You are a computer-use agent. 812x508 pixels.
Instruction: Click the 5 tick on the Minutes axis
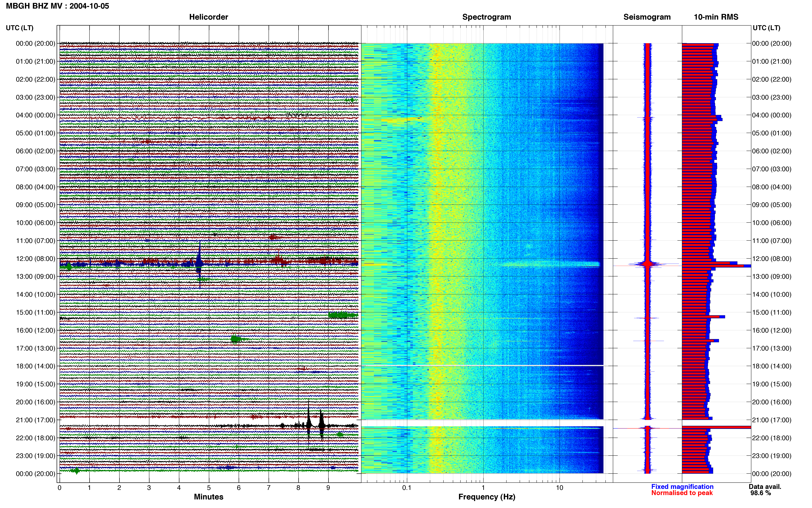click(x=209, y=488)
